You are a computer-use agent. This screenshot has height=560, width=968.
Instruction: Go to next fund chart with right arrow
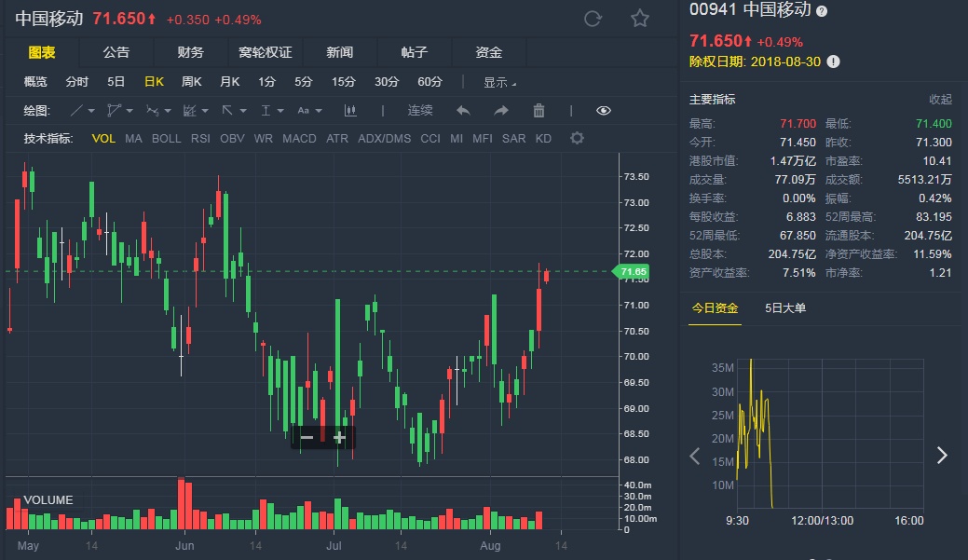tap(942, 456)
